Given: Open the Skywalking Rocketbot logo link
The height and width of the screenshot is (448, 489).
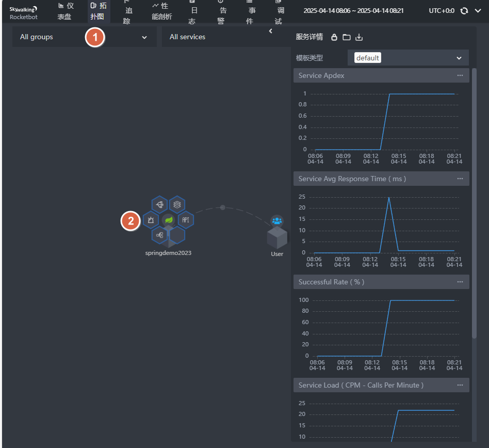Looking at the screenshot, I should (x=23, y=13).
